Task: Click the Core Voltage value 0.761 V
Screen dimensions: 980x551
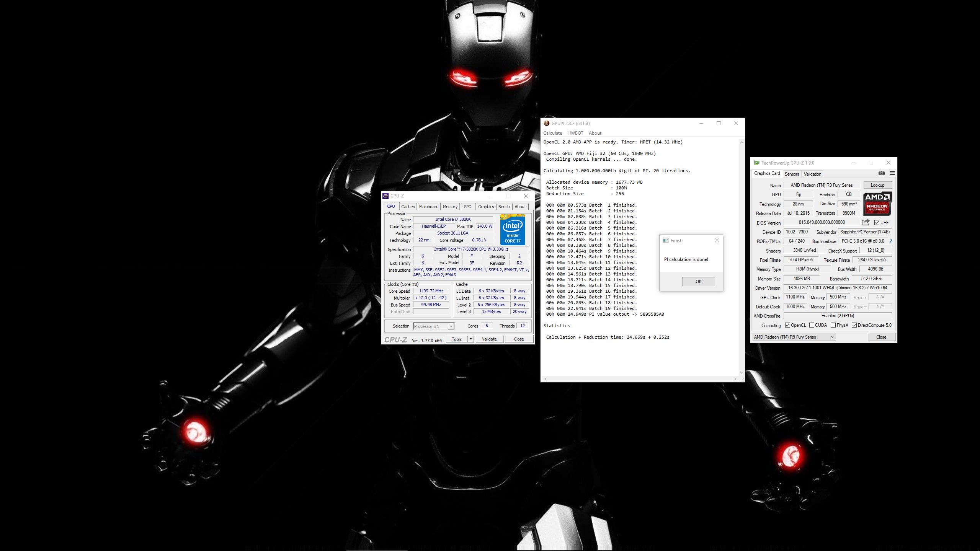Action: click(479, 240)
